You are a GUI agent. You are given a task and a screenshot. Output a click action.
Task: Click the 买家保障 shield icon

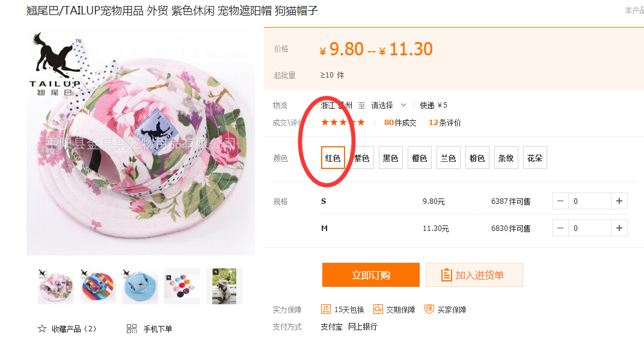pyautogui.click(x=429, y=309)
